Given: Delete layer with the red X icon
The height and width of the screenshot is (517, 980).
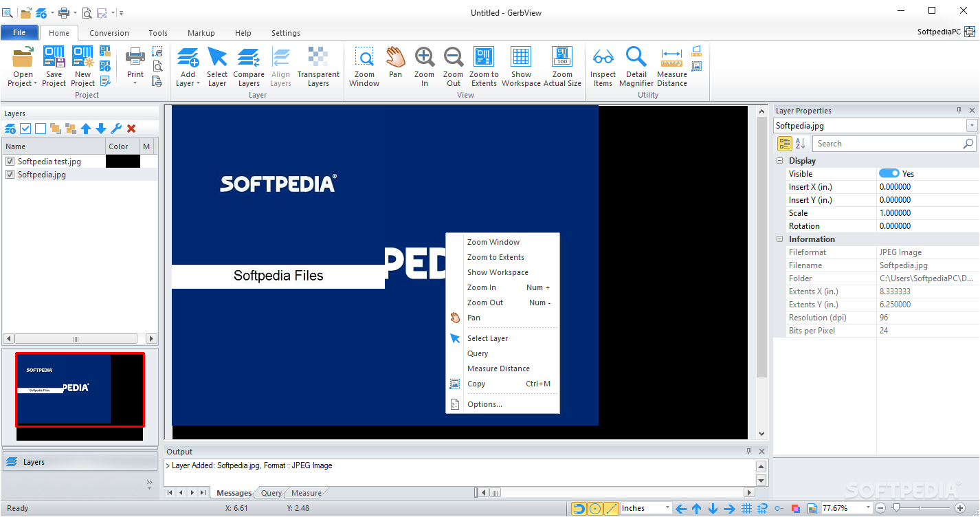Looking at the screenshot, I should click(x=131, y=129).
